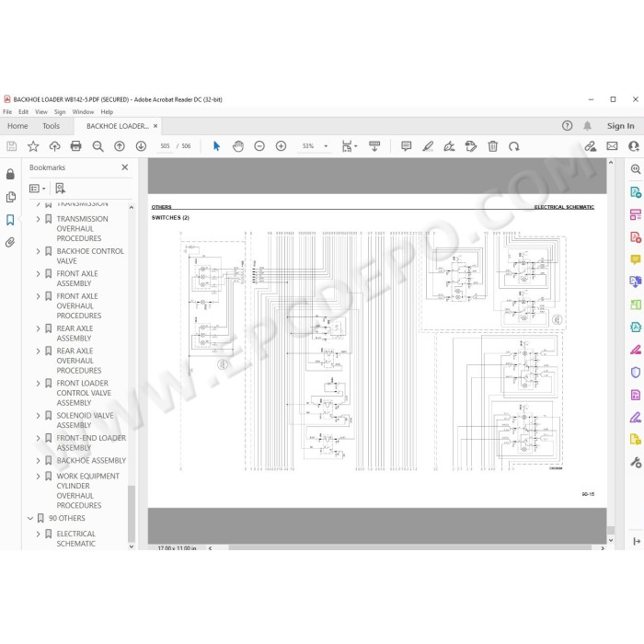Open the Edit menu

pyautogui.click(x=23, y=111)
